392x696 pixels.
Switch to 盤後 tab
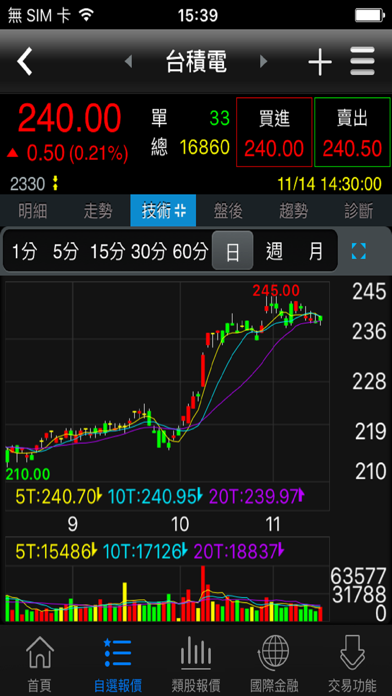(x=228, y=211)
